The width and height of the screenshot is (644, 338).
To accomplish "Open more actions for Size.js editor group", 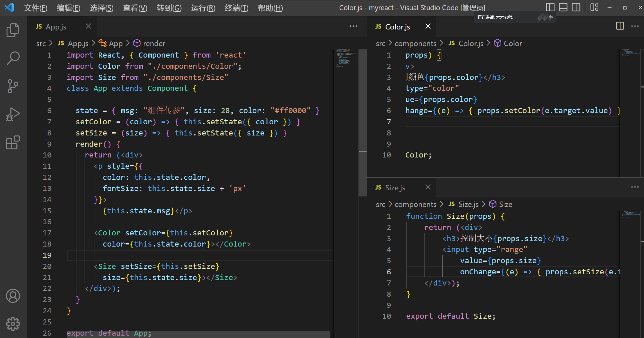I will click(635, 187).
